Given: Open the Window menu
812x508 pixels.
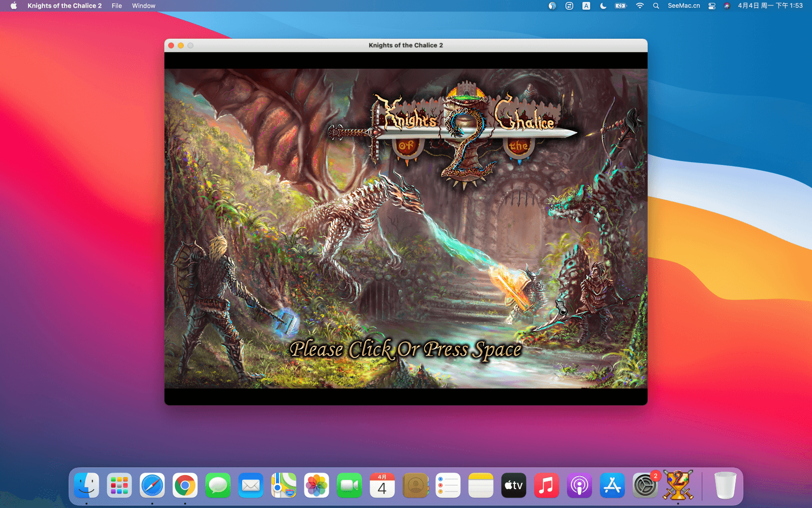Looking at the screenshot, I should [144, 6].
